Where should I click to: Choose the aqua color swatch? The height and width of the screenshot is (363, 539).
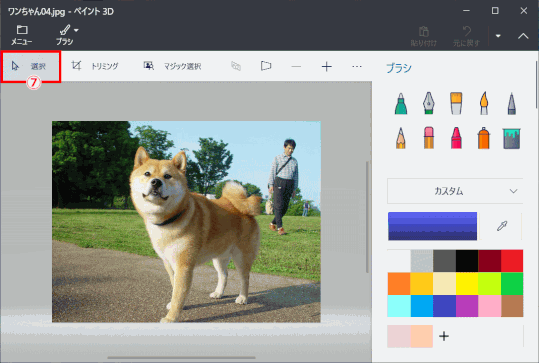pos(399,306)
